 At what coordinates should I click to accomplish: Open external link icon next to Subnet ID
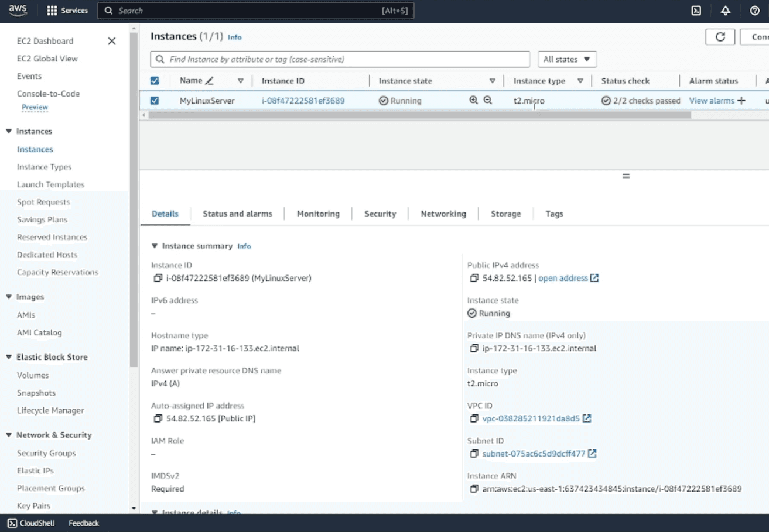pyautogui.click(x=592, y=454)
